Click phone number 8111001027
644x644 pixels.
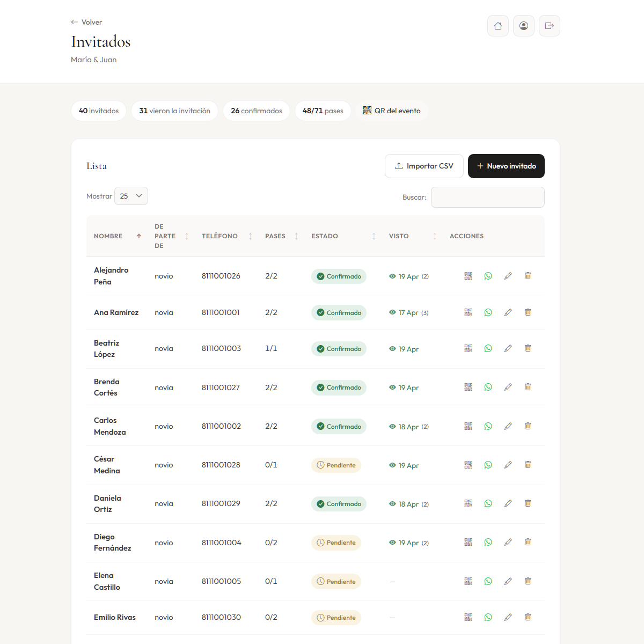click(221, 387)
